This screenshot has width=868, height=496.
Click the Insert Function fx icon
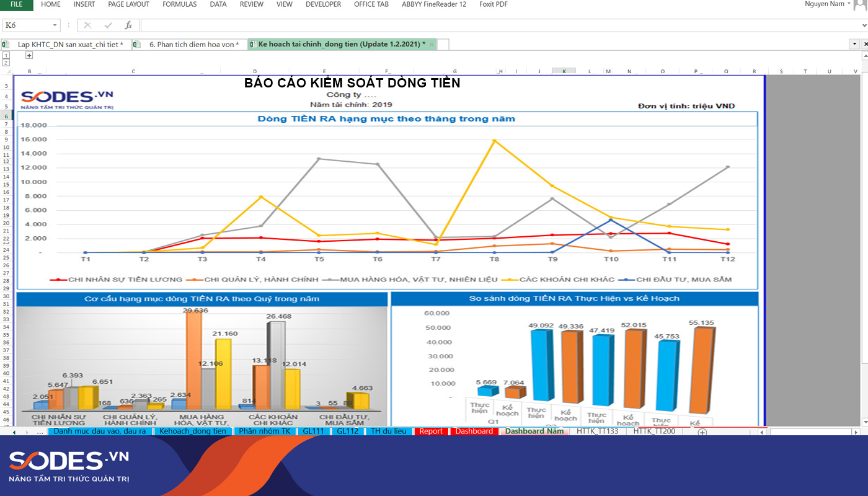pyautogui.click(x=128, y=25)
